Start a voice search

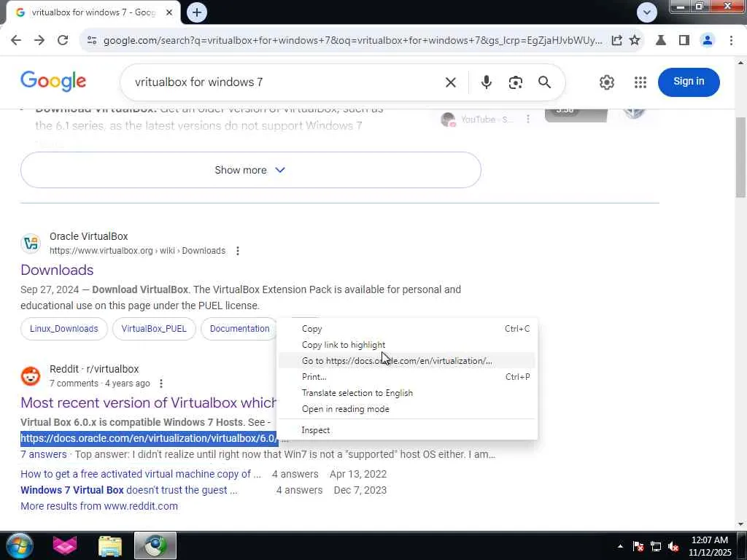tap(486, 82)
